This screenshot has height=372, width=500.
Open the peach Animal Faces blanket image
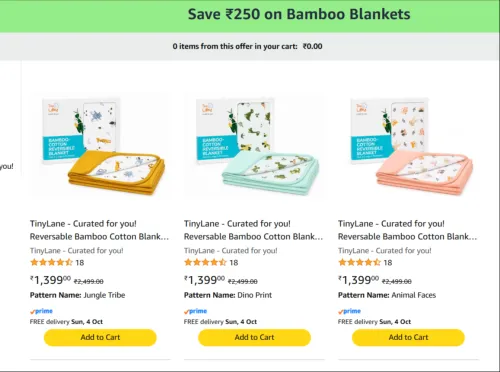410,146
